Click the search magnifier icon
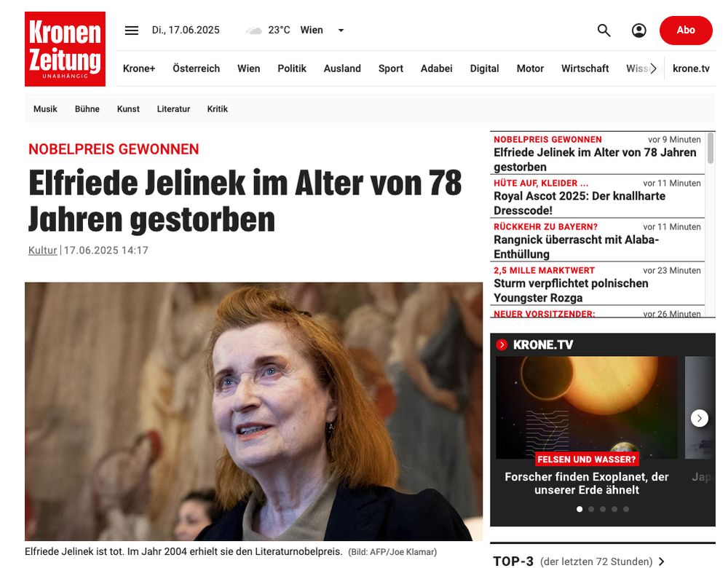Viewport: 728px width, 568px height. [604, 30]
